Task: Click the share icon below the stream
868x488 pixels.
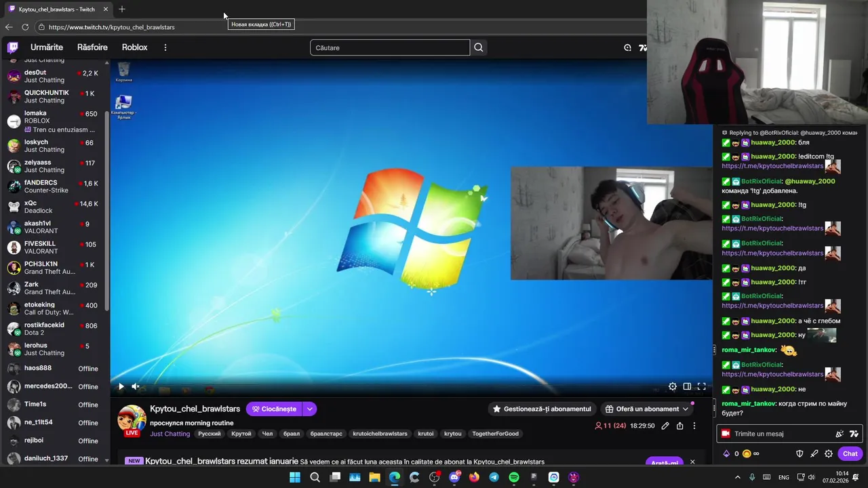Action: [x=679, y=426]
